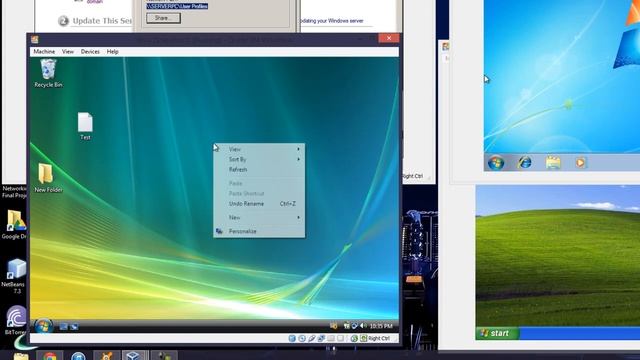Viewport: 640px width, 360px height.
Task: Click VirtualBox network adapters status icon
Action: pyautogui.click(x=321, y=338)
